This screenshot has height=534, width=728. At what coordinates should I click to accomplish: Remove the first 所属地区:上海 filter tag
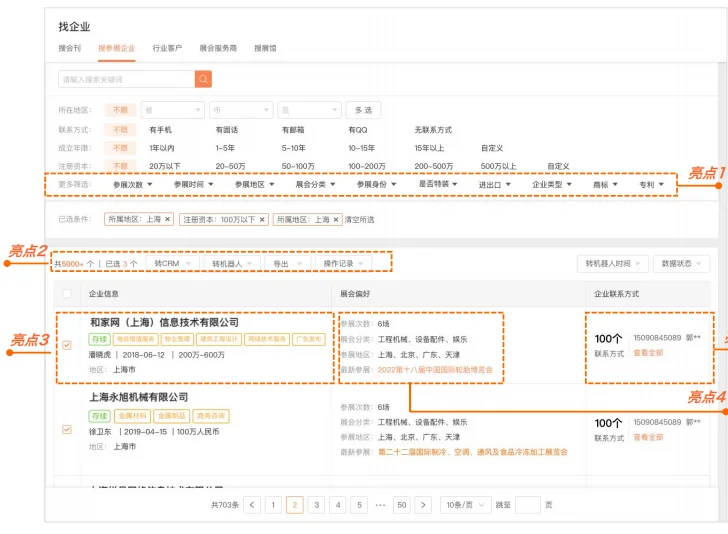[168, 219]
